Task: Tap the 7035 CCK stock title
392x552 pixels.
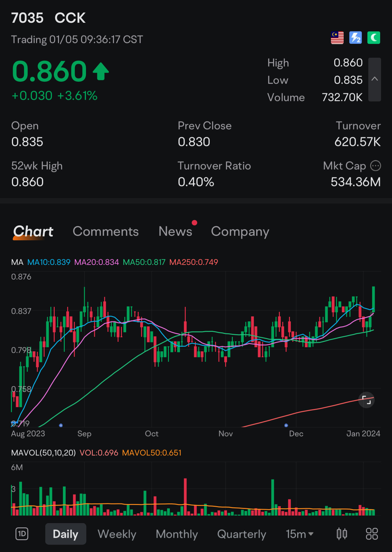Action: [x=49, y=18]
